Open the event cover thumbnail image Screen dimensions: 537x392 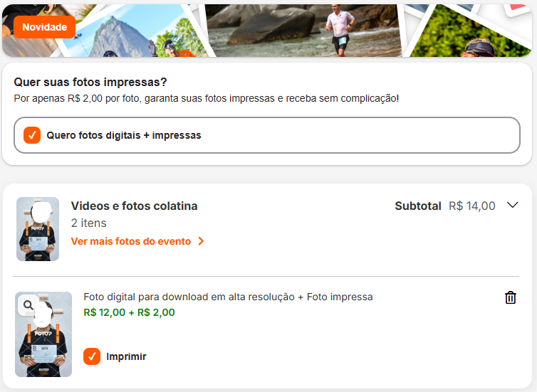pos(38,229)
